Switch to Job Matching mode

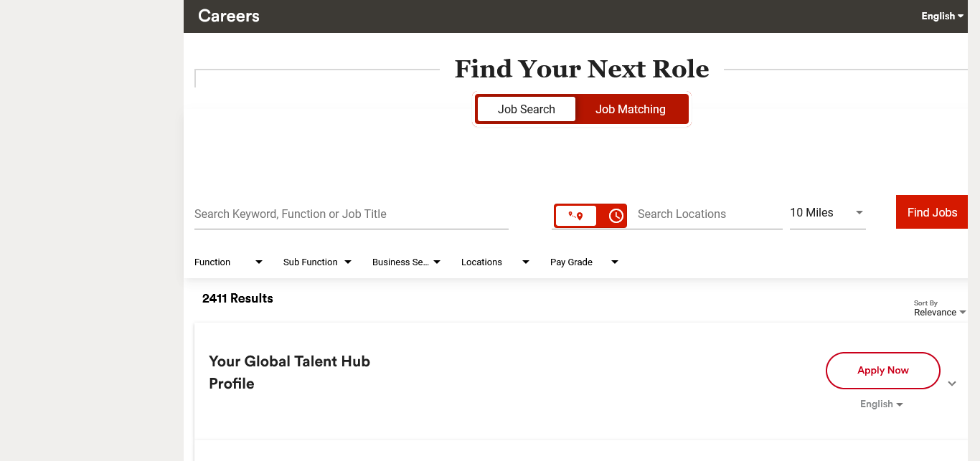click(x=631, y=109)
